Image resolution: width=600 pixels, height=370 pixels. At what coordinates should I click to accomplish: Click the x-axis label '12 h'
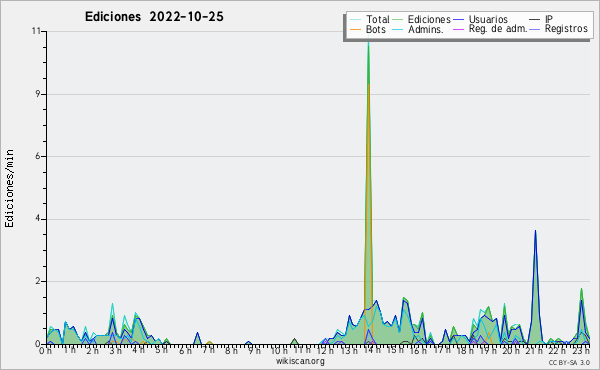coord(325,350)
